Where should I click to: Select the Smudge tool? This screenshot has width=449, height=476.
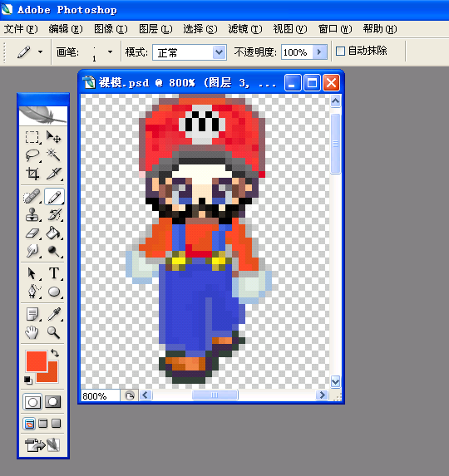click(x=32, y=252)
